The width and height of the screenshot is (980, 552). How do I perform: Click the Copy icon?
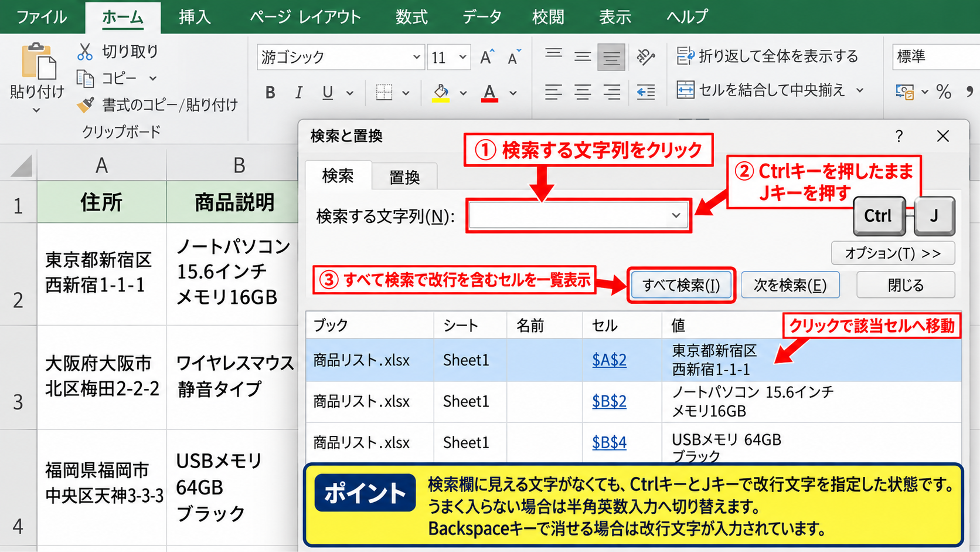[x=85, y=78]
